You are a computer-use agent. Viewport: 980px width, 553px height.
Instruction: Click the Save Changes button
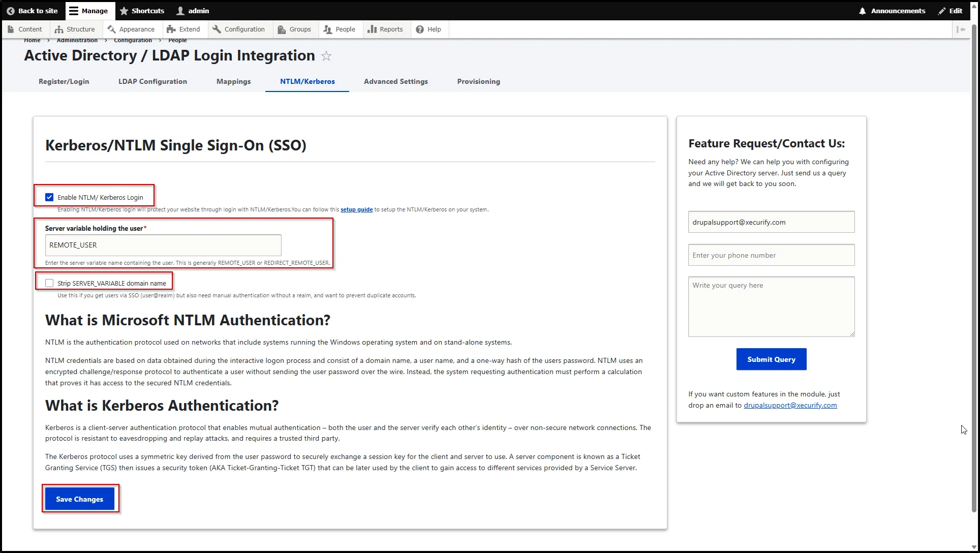coord(79,499)
